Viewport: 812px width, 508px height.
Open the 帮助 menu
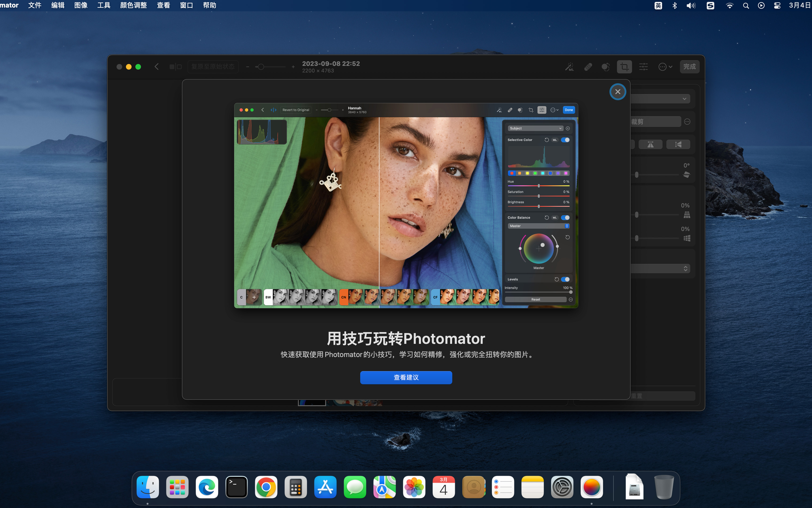tap(210, 5)
